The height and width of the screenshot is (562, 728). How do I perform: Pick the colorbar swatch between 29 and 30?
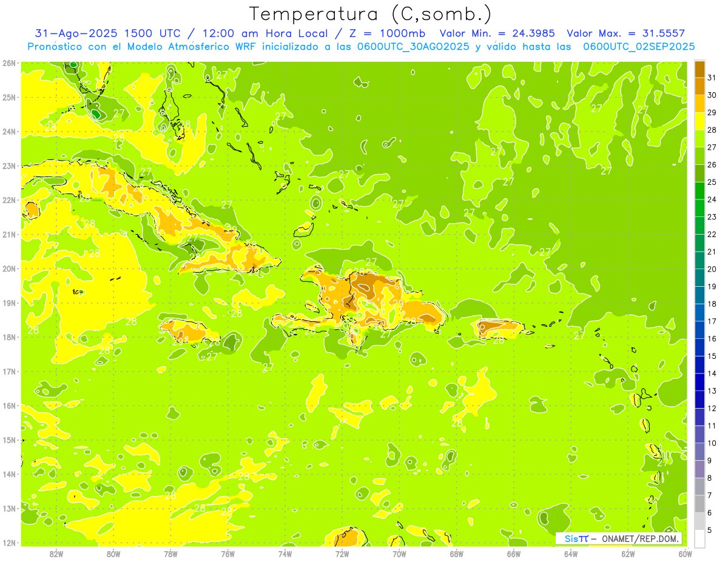699,104
